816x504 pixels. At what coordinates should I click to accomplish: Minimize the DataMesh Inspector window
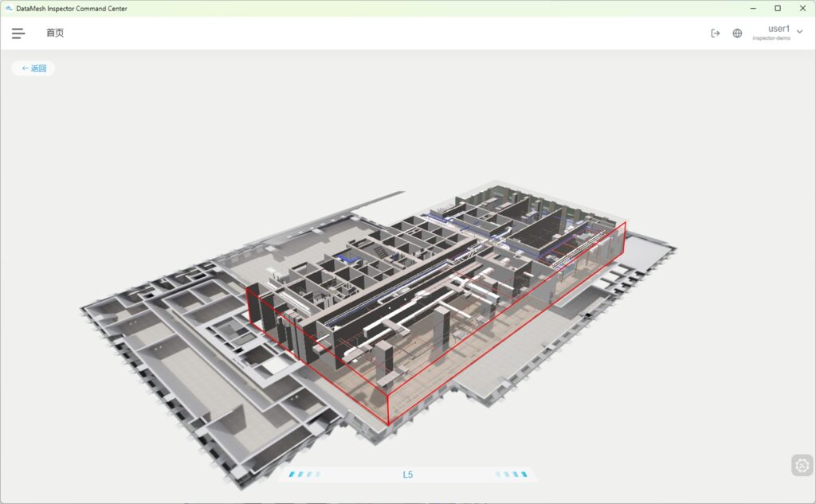pyautogui.click(x=752, y=8)
